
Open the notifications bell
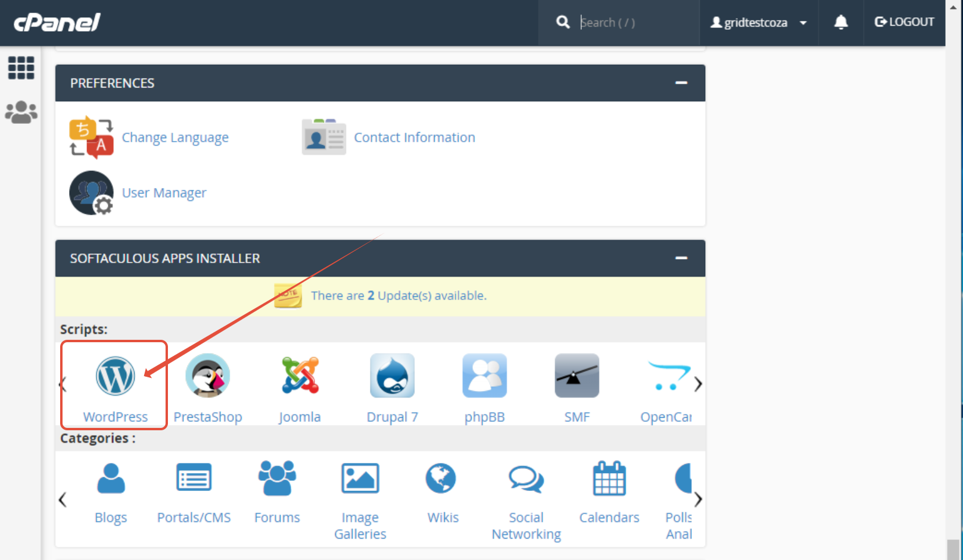(841, 23)
